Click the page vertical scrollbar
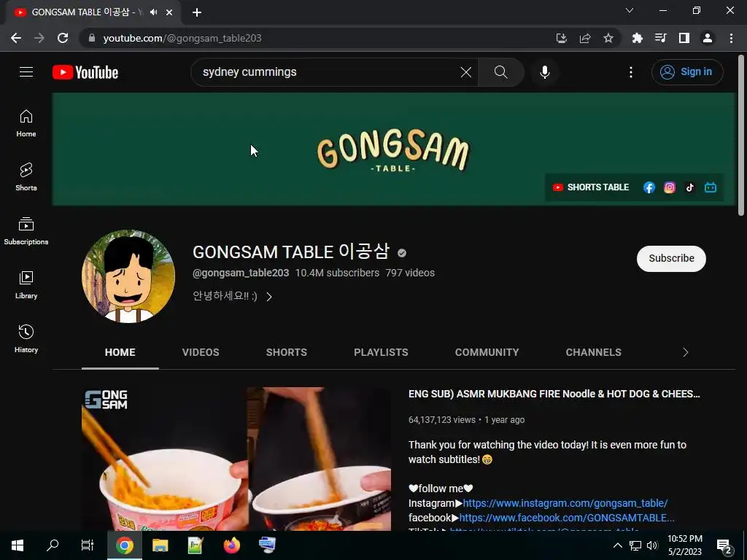747x560 pixels. (741, 135)
